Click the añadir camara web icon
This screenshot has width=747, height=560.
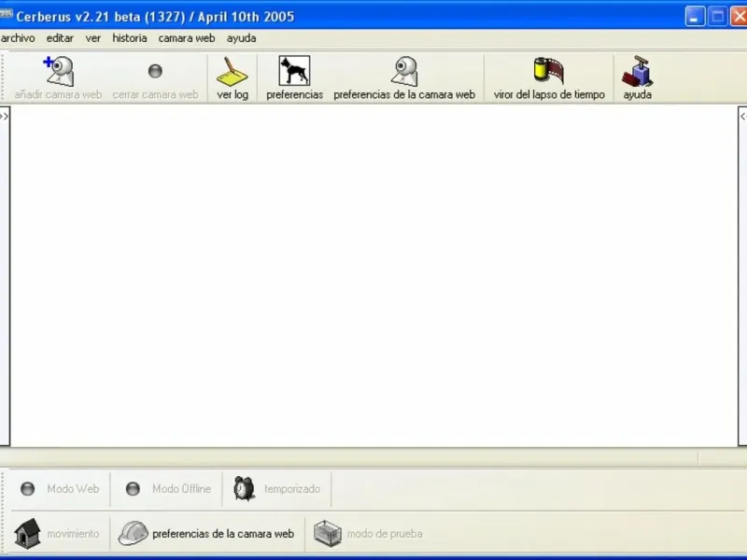pos(59,71)
